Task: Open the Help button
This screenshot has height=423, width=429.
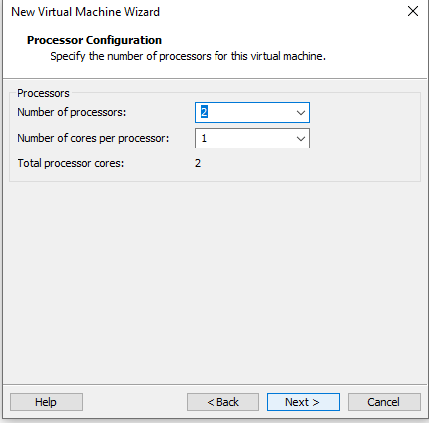Action: 46,402
